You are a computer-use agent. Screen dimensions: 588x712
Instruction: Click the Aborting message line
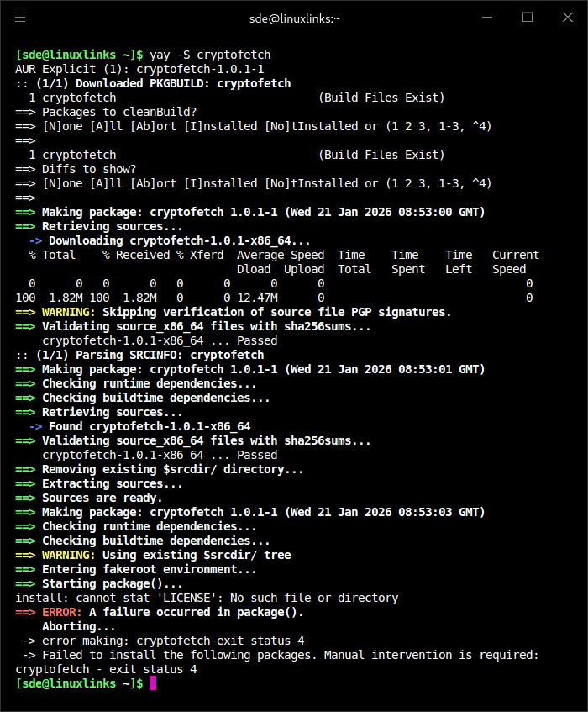click(76, 626)
